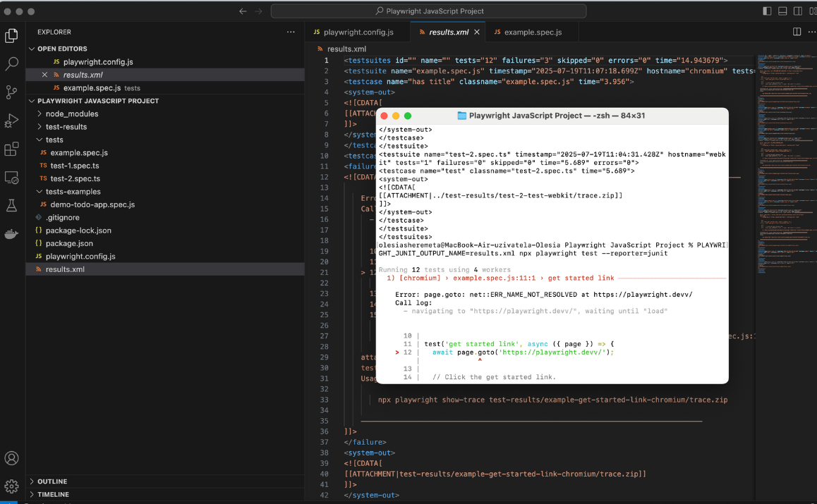Image resolution: width=817 pixels, height=504 pixels.
Task: Split the editor to the right
Action: pos(797,32)
